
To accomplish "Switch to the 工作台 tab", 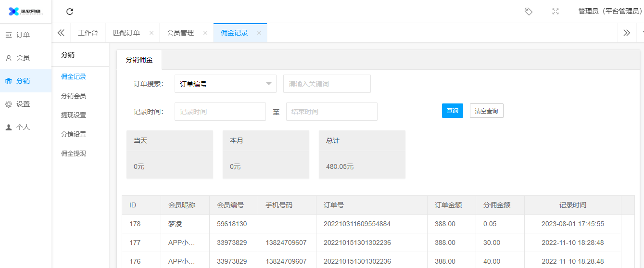I will pyautogui.click(x=88, y=33).
